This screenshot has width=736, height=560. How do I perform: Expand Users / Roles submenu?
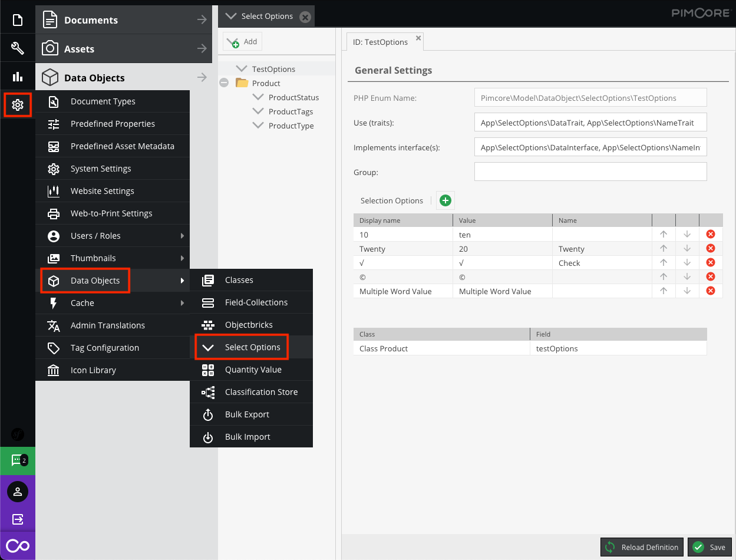[x=113, y=236]
